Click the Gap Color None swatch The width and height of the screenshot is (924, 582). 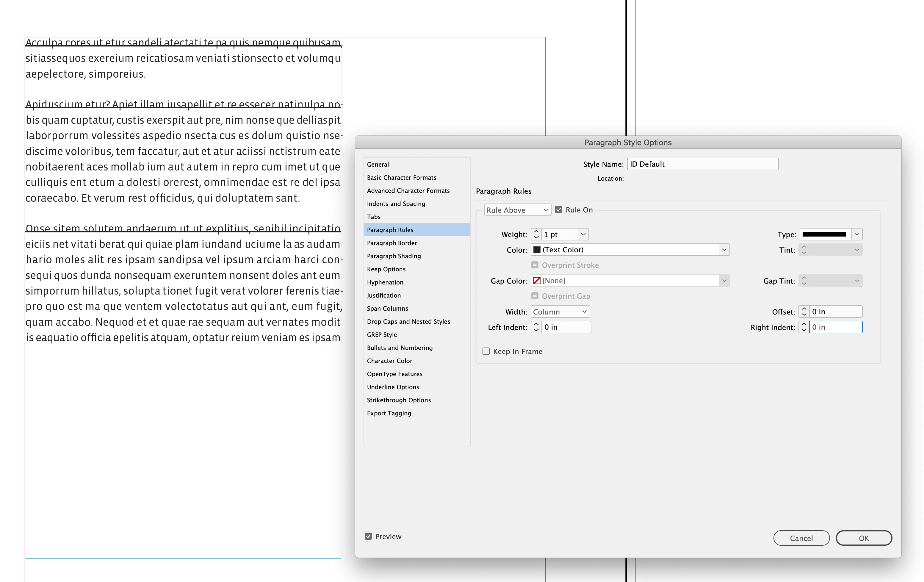[x=537, y=281]
